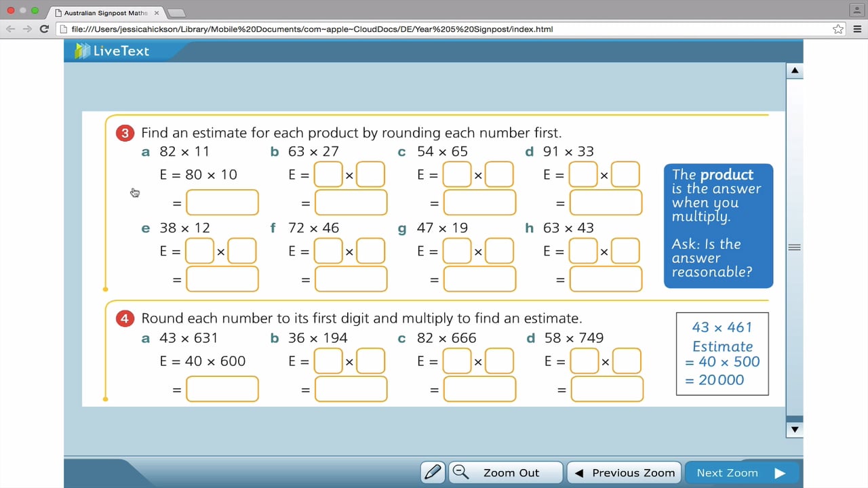The image size is (868, 488).
Task: Click first estimate box for 3h 63 × 43
Action: [583, 251]
